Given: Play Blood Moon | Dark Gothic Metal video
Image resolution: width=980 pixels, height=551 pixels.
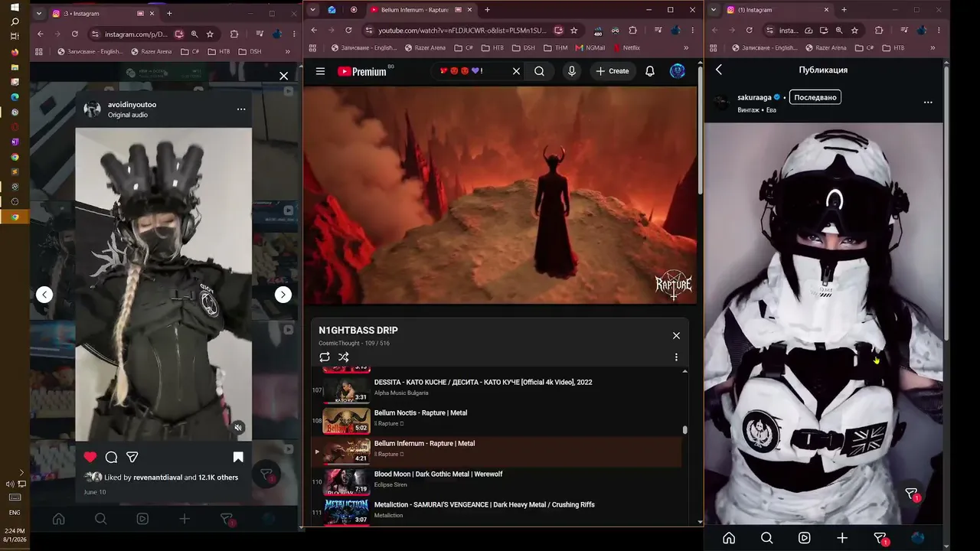Looking at the screenshot, I should (x=496, y=481).
